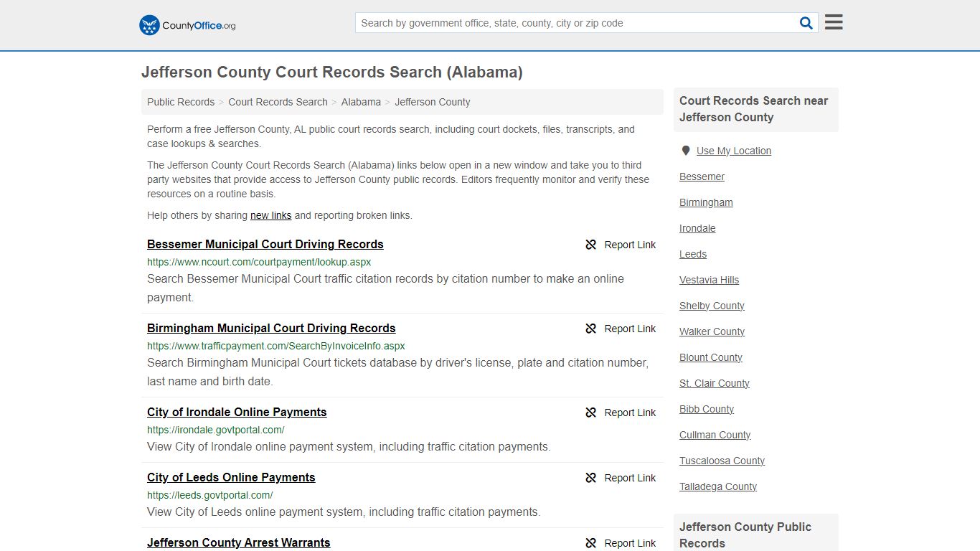Open the ncourt.com courtpayment lookup URL
Image resolution: width=980 pixels, height=551 pixels.
(259, 262)
